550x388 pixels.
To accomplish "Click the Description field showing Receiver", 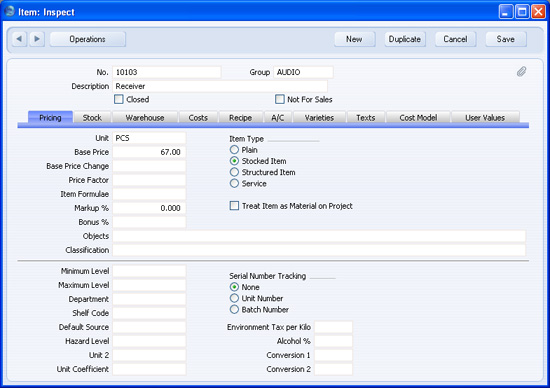I will 220,86.
